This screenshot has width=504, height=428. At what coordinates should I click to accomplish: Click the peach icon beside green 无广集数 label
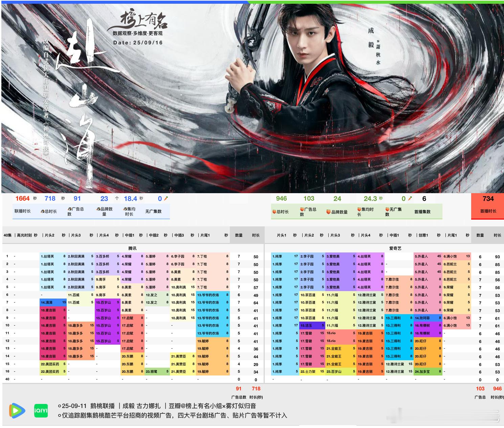[387, 209]
